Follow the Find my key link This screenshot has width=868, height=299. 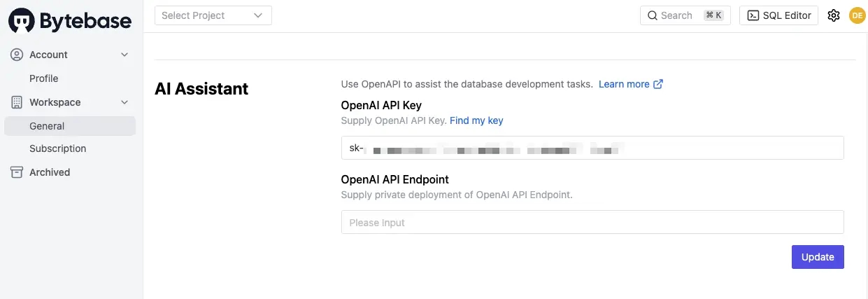(x=476, y=120)
